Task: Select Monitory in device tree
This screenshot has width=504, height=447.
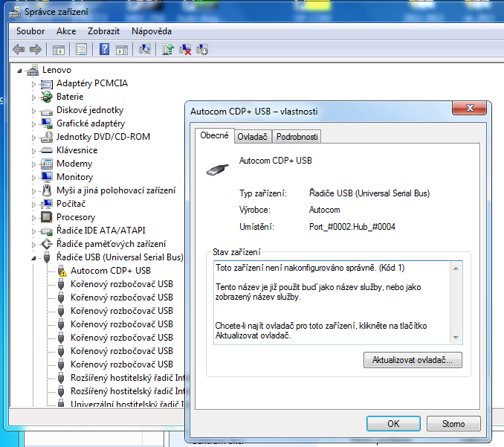Action: point(74,177)
